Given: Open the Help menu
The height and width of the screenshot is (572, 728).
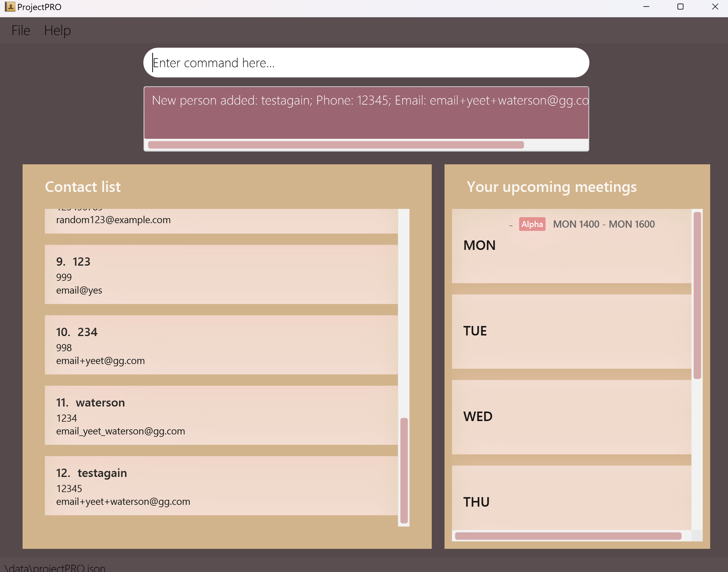Looking at the screenshot, I should (57, 31).
